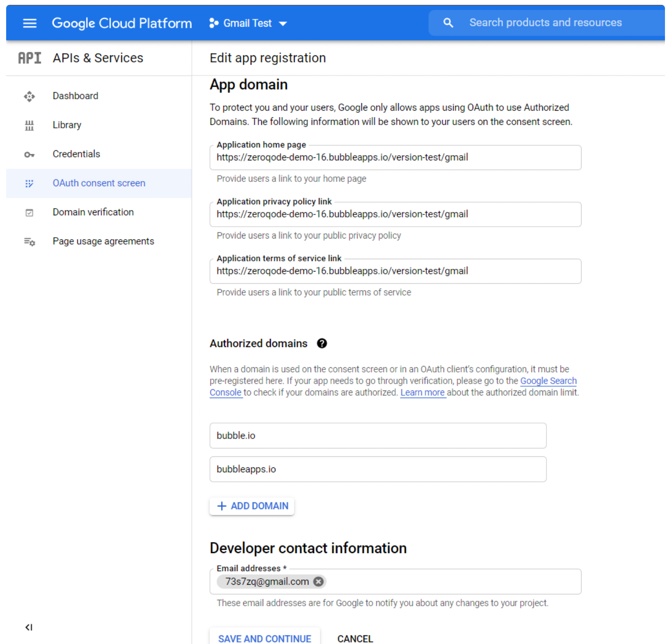Expand the Gmail Test project dropdown arrow
The width and height of the screenshot is (672, 644).
283,24
